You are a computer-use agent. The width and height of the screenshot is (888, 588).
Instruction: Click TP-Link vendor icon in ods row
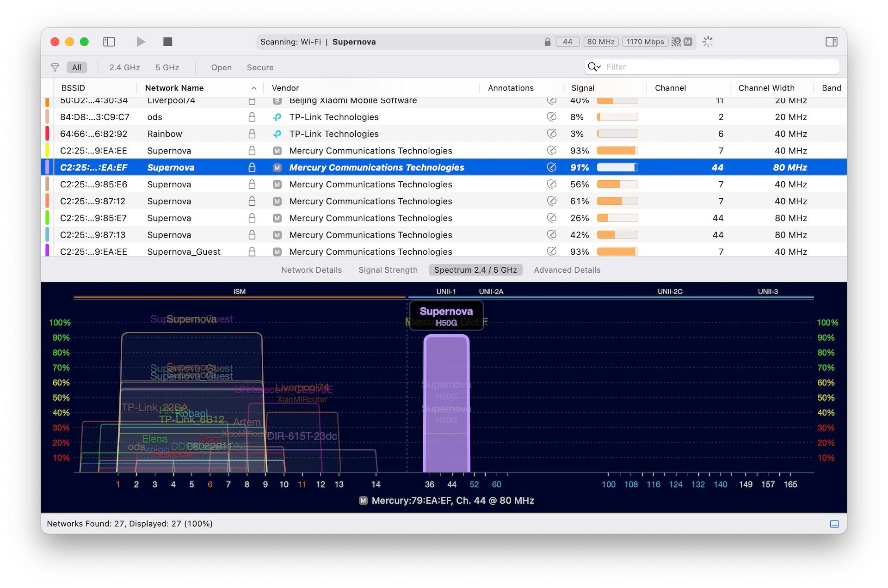[x=277, y=117]
